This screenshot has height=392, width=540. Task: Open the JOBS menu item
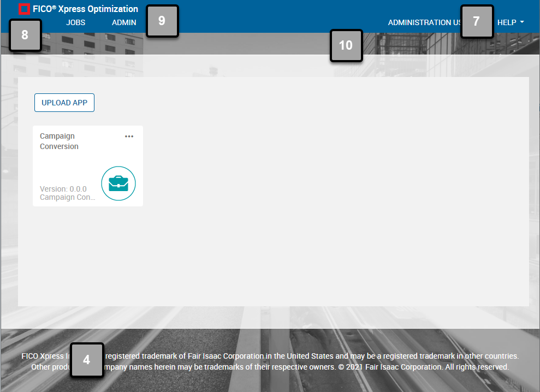76,22
